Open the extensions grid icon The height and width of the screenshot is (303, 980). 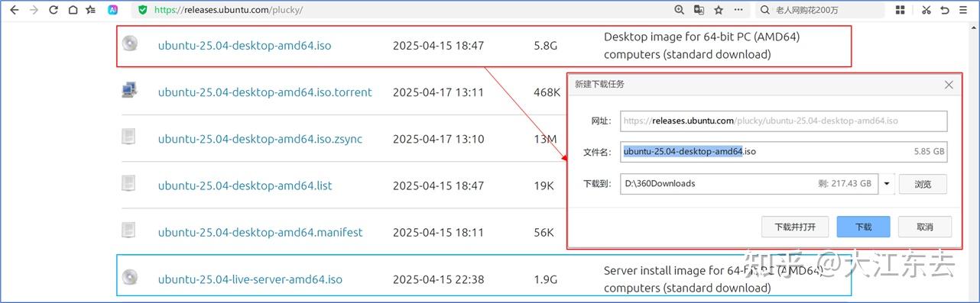click(x=900, y=10)
